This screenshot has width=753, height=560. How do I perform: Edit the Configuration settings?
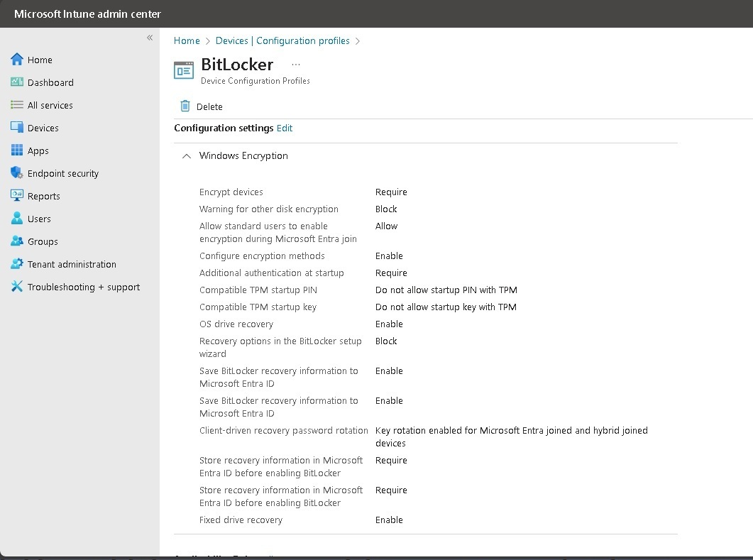pyautogui.click(x=285, y=128)
